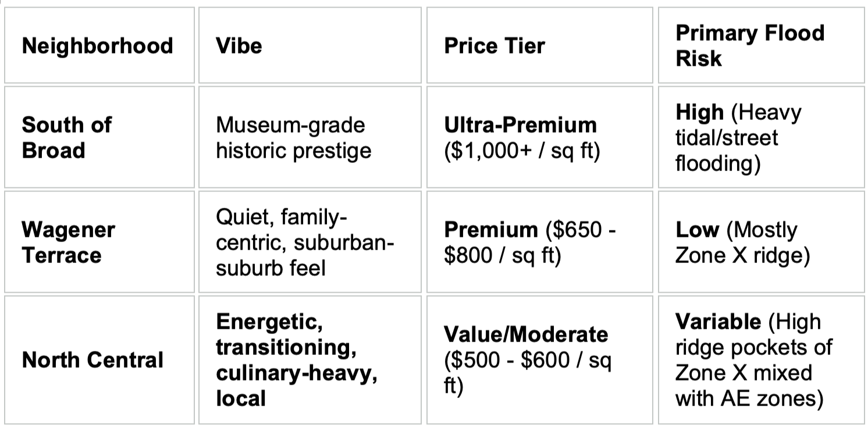Select the Vibe header cell

pyautogui.click(x=310, y=45)
